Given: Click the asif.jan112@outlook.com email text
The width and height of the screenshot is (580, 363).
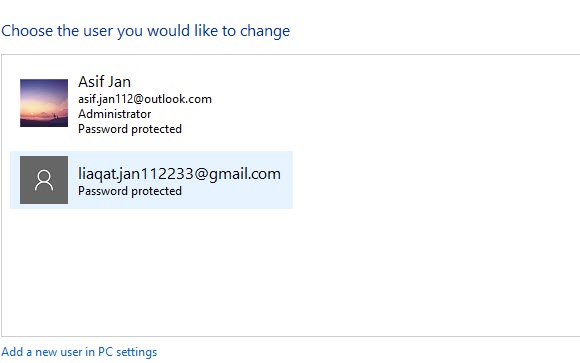Looking at the screenshot, I should pyautogui.click(x=145, y=99).
